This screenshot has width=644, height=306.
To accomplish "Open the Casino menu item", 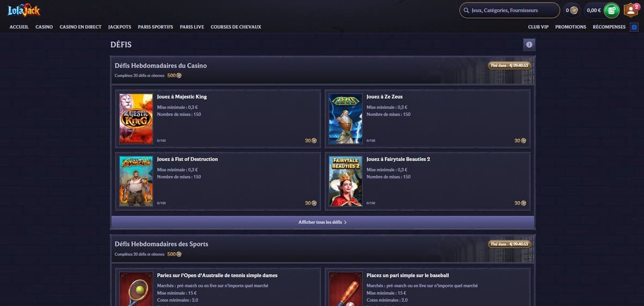I will tap(44, 27).
